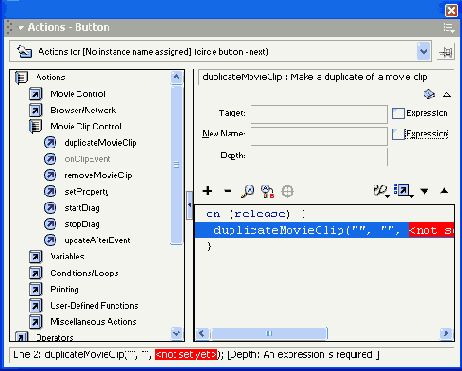Click the minus icon to delete action

[228, 191]
